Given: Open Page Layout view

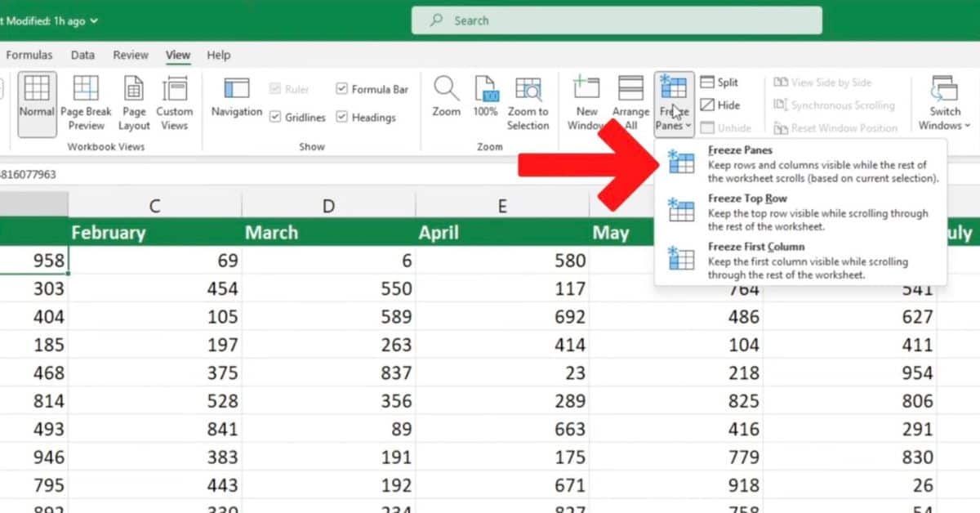Looking at the screenshot, I should tap(133, 102).
